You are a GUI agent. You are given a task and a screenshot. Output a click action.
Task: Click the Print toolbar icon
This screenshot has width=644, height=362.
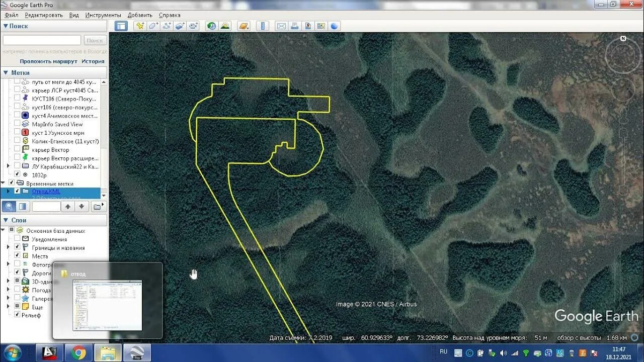click(294, 26)
